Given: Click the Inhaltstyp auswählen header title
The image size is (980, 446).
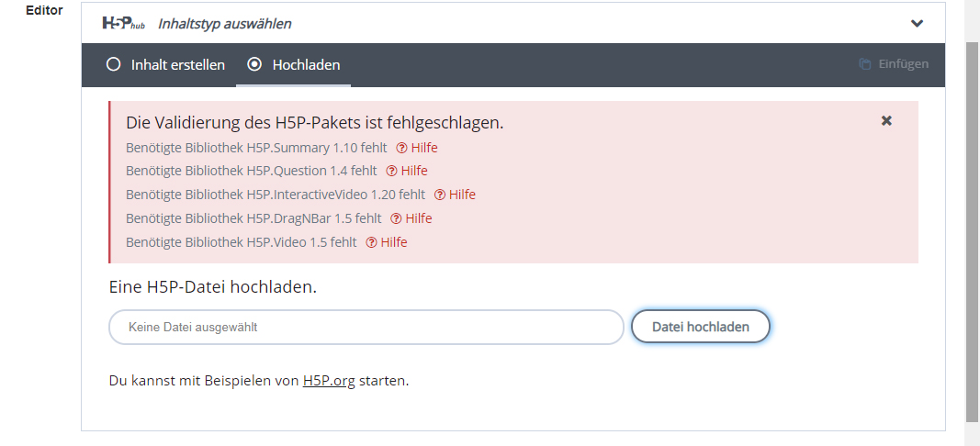Looking at the screenshot, I should tap(224, 24).
